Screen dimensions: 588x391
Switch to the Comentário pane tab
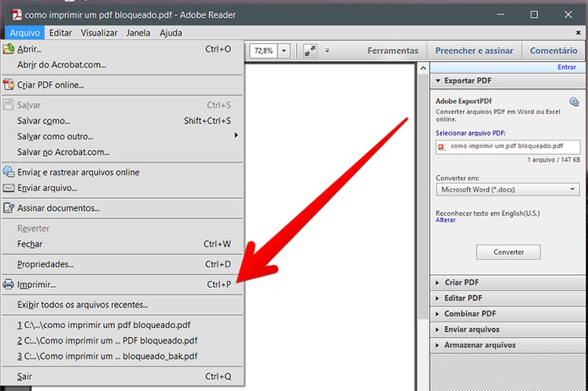(553, 51)
